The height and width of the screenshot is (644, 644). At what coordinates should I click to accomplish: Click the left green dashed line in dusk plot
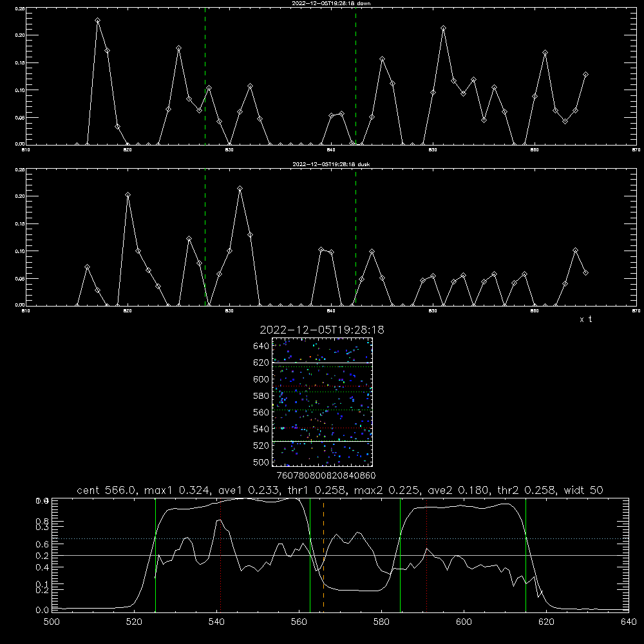pos(205,238)
